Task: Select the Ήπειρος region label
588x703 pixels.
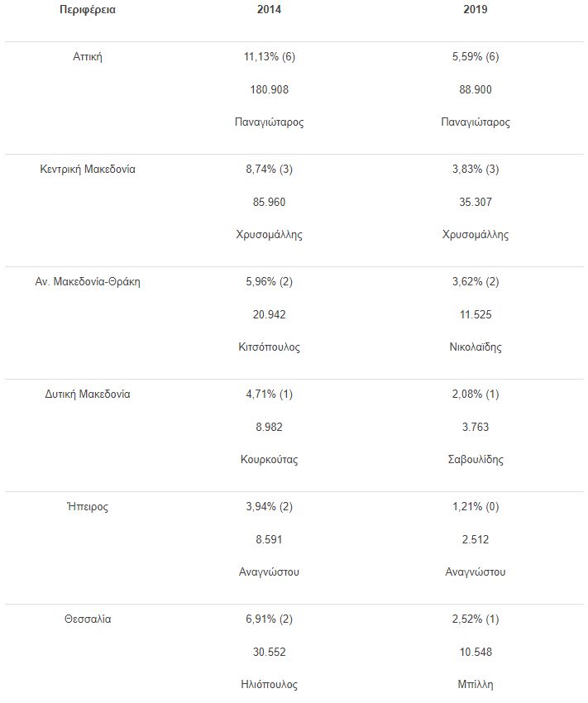Action: tap(88, 506)
